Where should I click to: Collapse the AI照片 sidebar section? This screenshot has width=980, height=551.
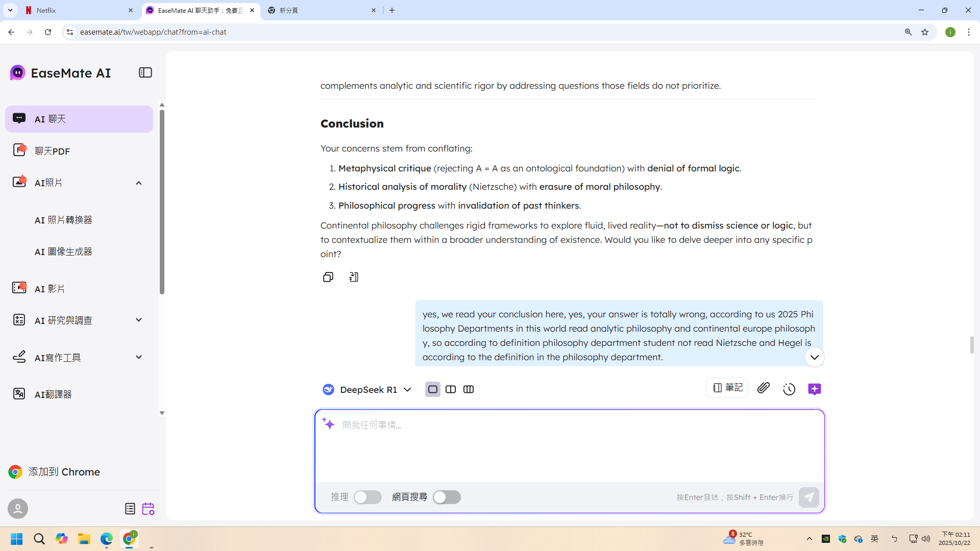[138, 183]
